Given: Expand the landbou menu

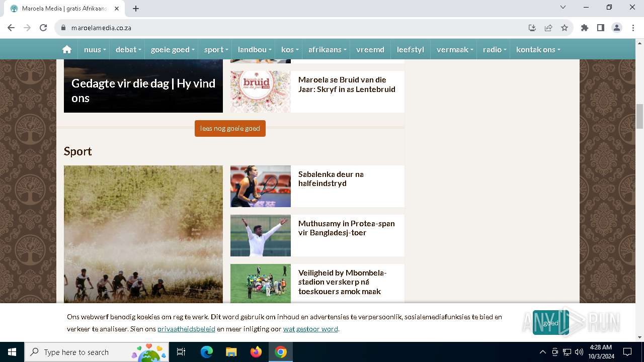Looking at the screenshot, I should pos(255,49).
